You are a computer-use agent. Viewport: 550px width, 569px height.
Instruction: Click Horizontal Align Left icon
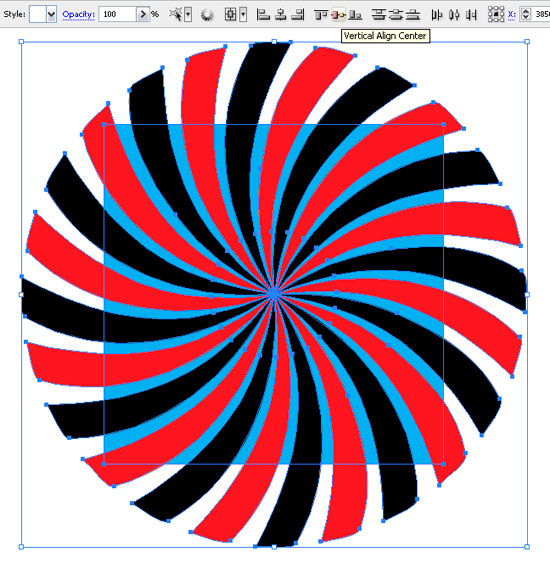(x=263, y=15)
